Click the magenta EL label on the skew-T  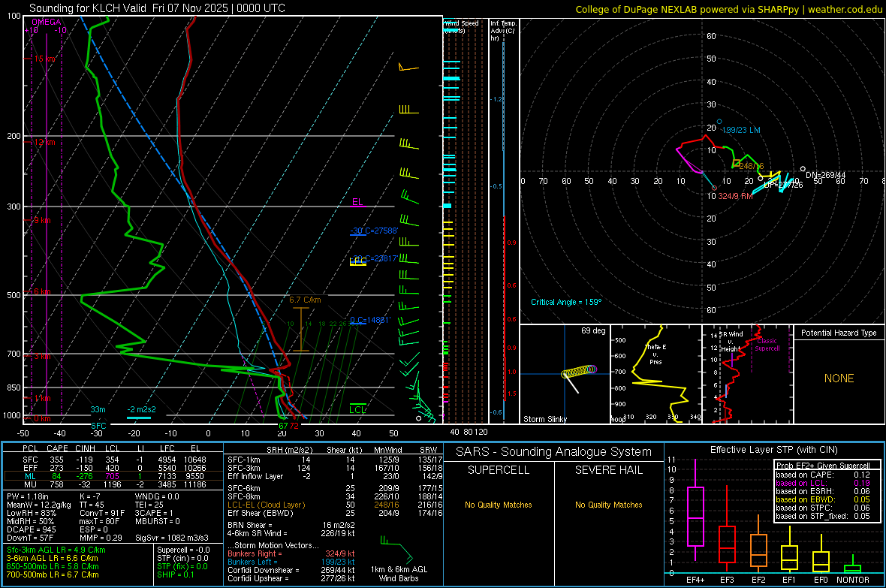(357, 202)
